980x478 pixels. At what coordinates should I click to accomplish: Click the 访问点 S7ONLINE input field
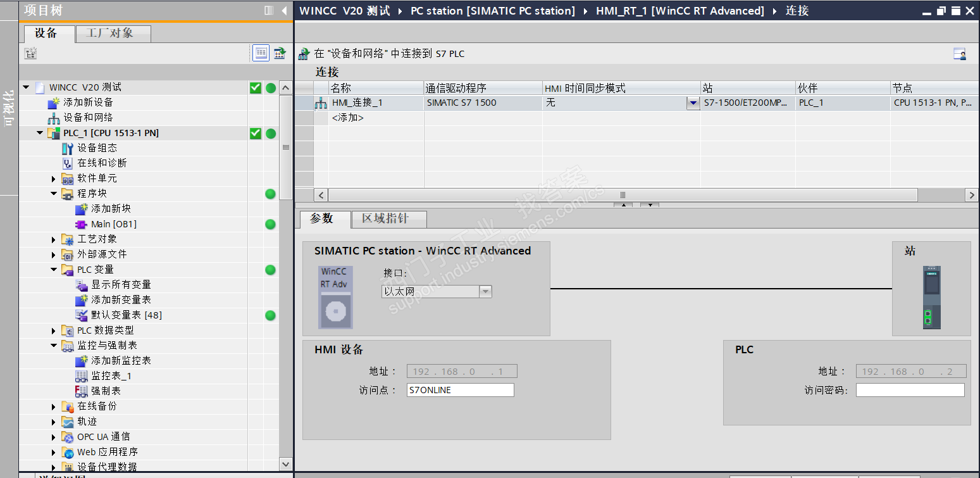tap(461, 390)
